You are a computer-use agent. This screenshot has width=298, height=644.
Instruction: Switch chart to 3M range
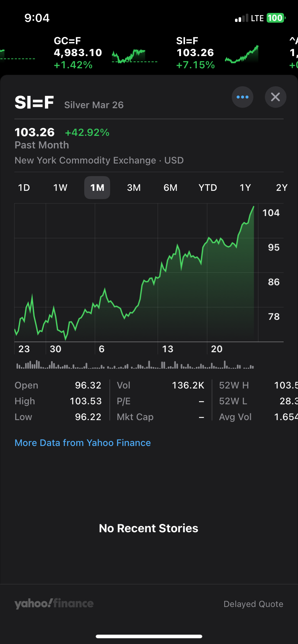tap(134, 188)
